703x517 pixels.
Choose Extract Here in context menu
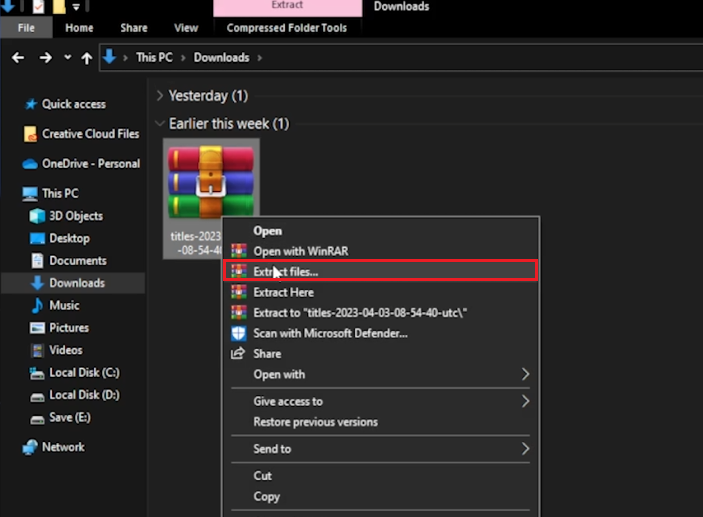point(283,292)
